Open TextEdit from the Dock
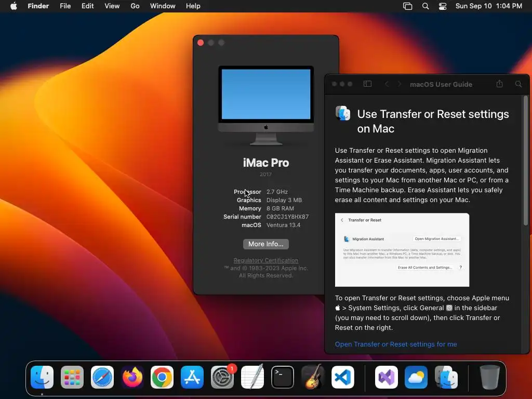This screenshot has height=399, width=532. pyautogui.click(x=252, y=377)
